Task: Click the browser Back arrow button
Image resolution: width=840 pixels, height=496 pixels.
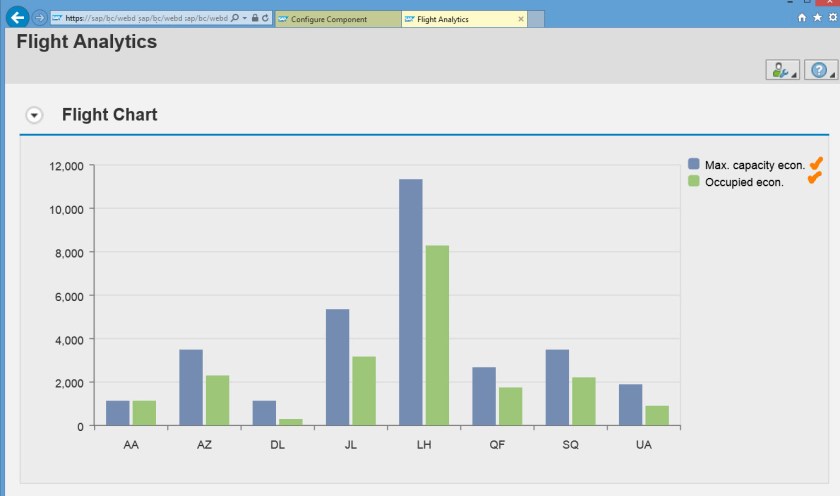Action: (16, 18)
